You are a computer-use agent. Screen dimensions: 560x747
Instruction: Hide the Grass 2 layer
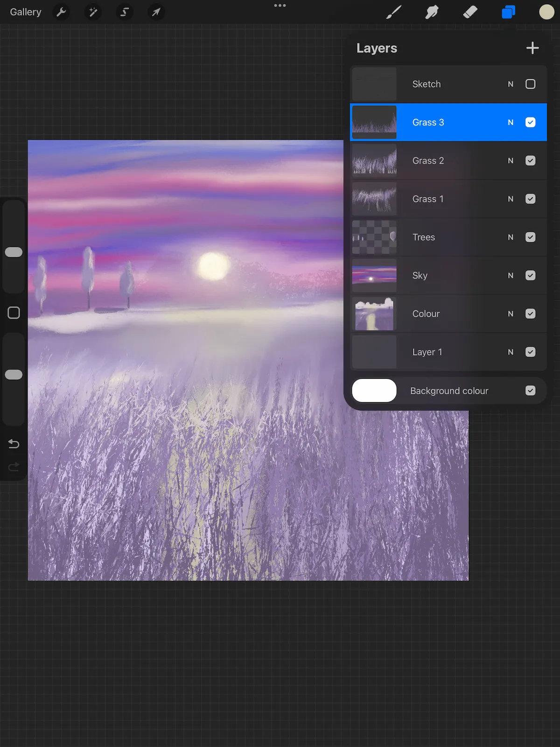coord(530,161)
